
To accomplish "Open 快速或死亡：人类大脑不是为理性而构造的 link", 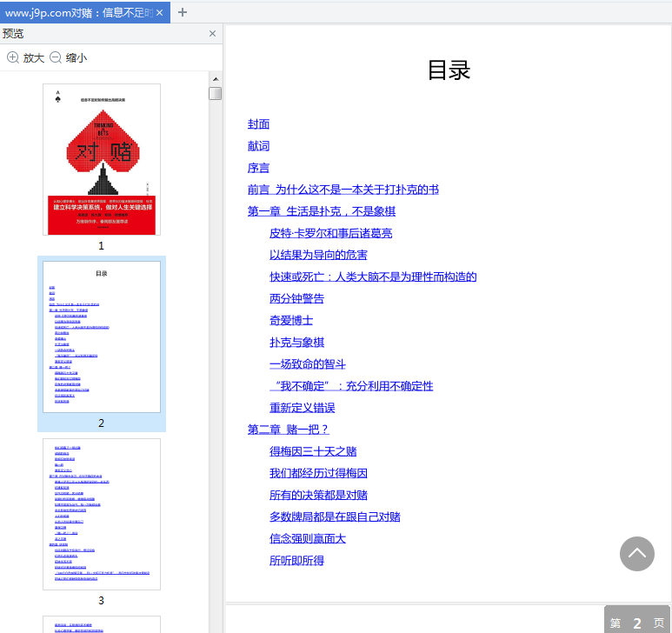I will pyautogui.click(x=373, y=277).
